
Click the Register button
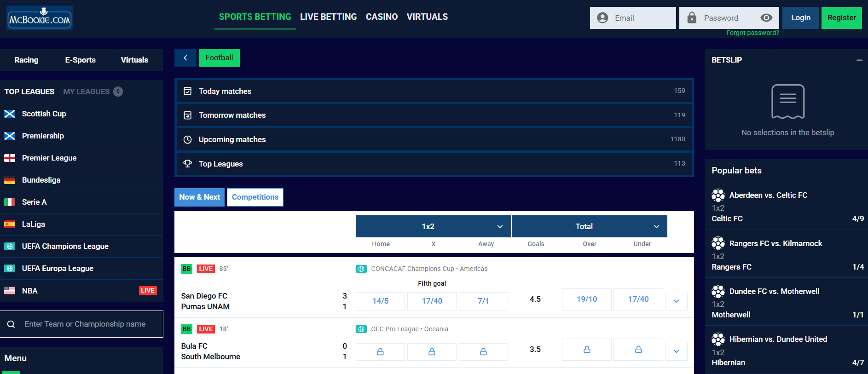(842, 18)
